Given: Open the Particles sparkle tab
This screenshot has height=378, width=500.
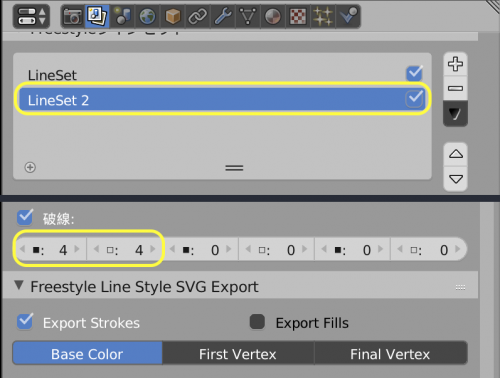Looking at the screenshot, I should pos(323,16).
